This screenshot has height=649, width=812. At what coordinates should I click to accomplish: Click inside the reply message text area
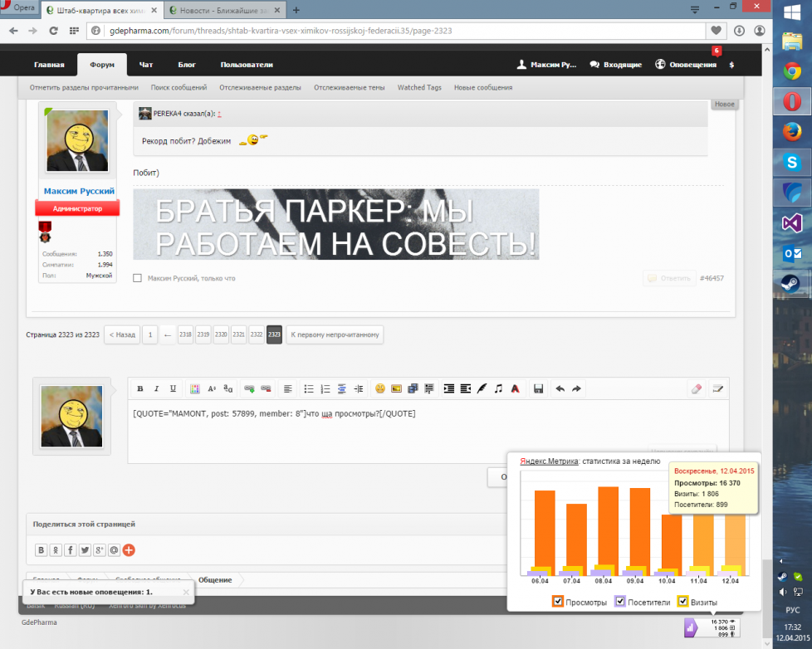[x=415, y=432]
